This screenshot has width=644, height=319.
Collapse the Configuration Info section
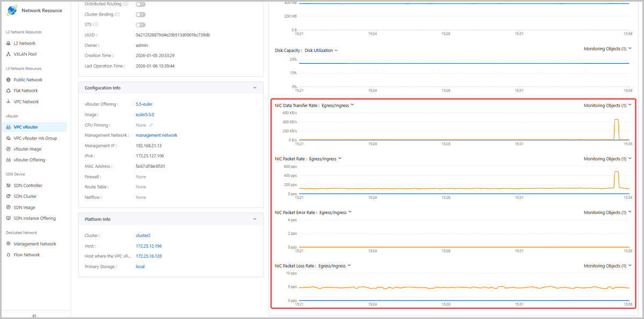[x=255, y=88]
